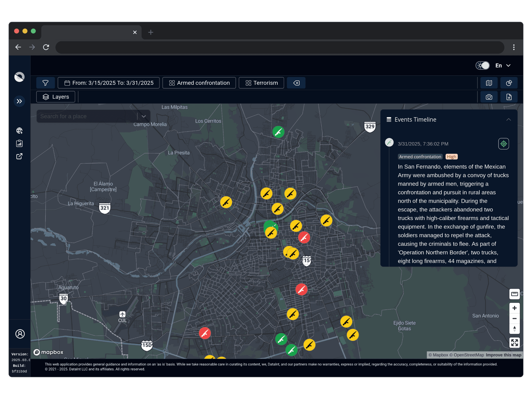Viewport: 532px width, 399px height.
Task: Click the camera screenshot icon
Action: tap(489, 97)
